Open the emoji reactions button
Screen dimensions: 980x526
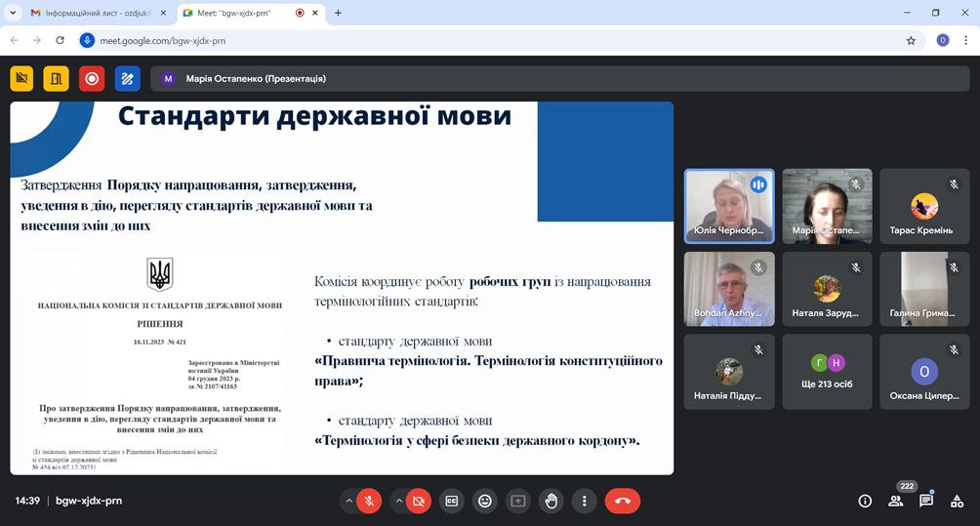pos(484,501)
